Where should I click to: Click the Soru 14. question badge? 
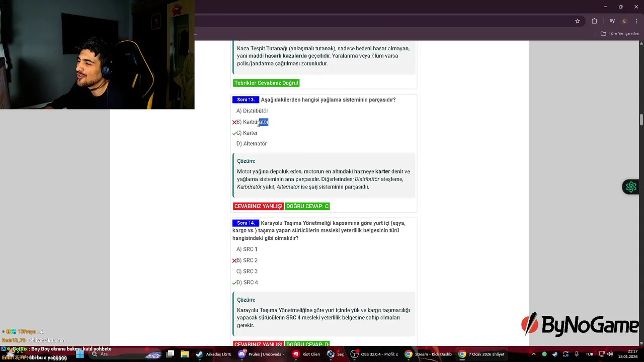point(246,223)
